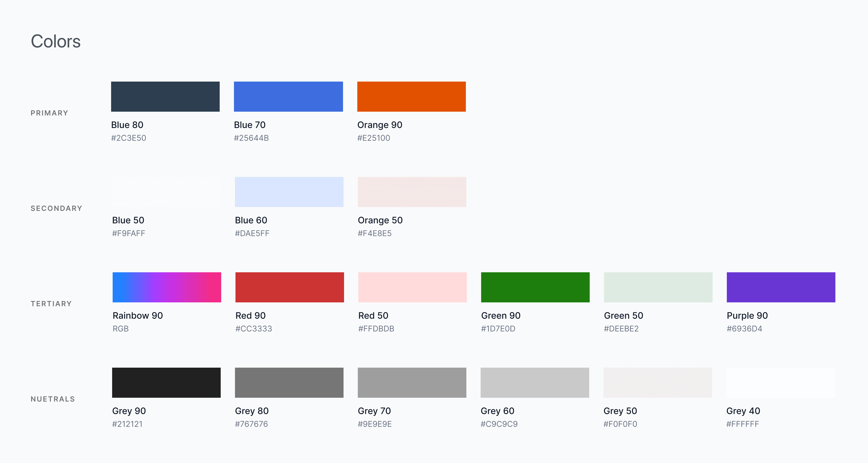This screenshot has height=463, width=868.
Task: Pick the Grey 70 swatch
Action: coord(412,382)
